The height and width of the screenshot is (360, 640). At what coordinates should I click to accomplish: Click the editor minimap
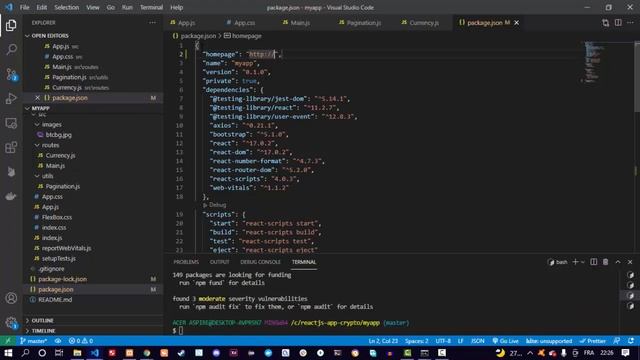[x=592, y=61]
